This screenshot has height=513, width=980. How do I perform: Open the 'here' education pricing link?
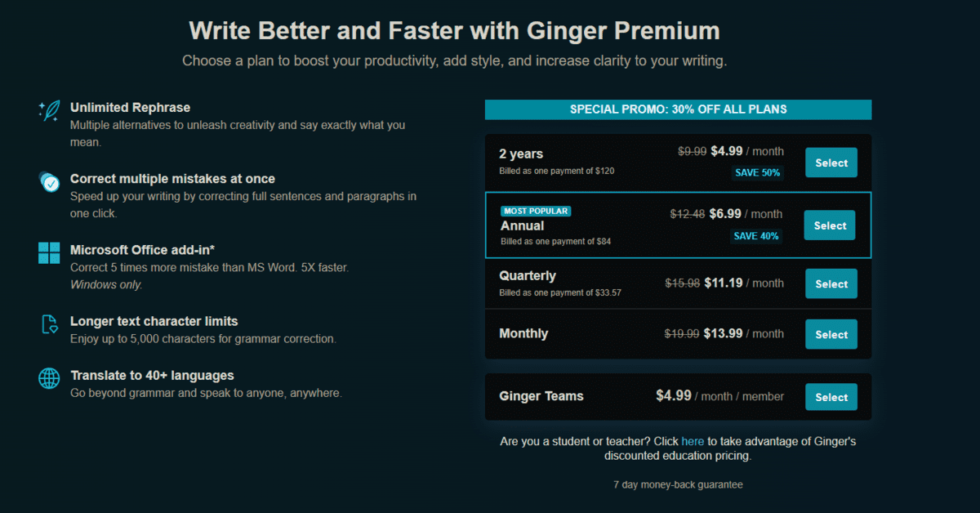693,441
